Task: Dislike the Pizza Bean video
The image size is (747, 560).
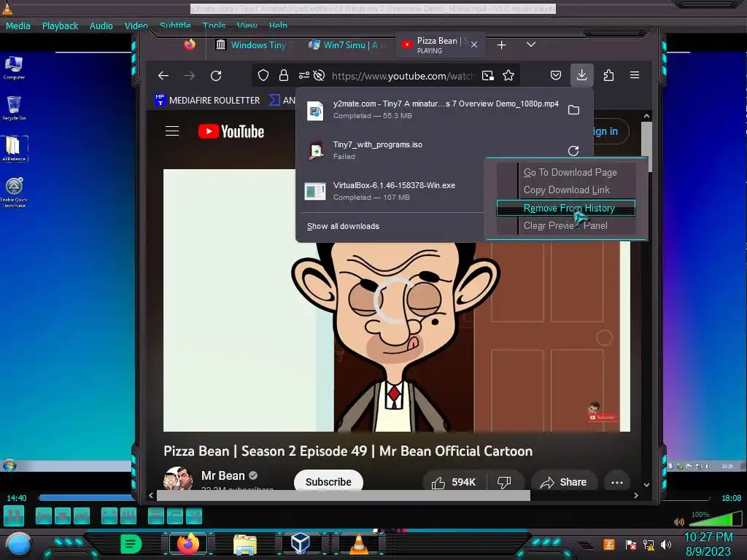Action: pyautogui.click(x=505, y=481)
